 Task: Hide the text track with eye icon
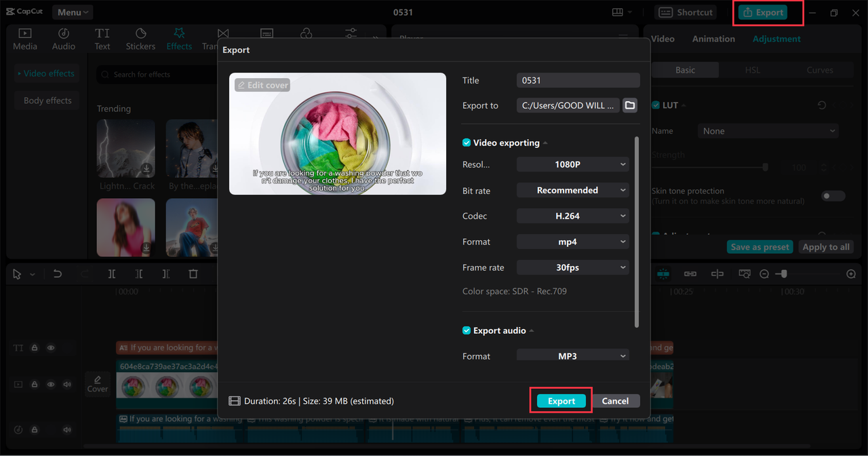pos(51,347)
